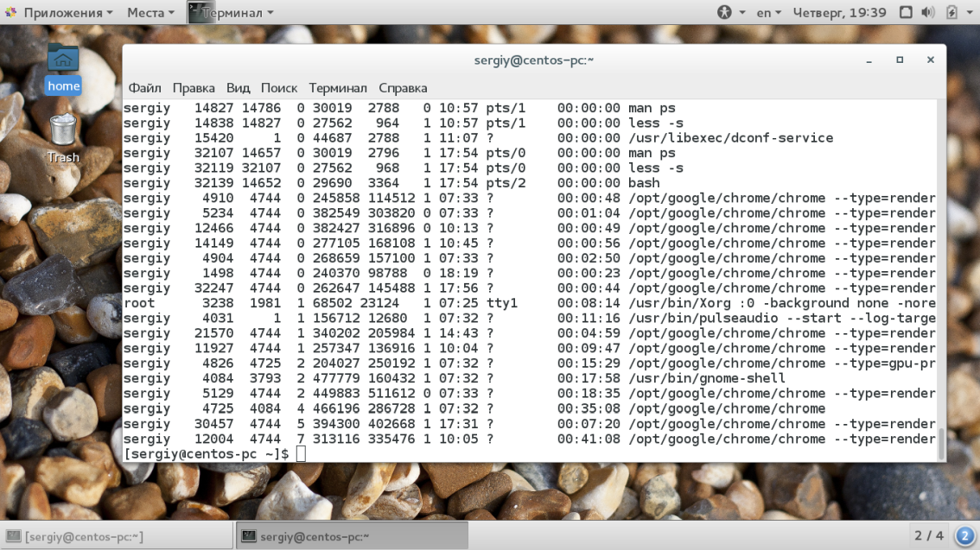Click the screen/display icon in top panel
The image size is (980, 550).
(906, 12)
